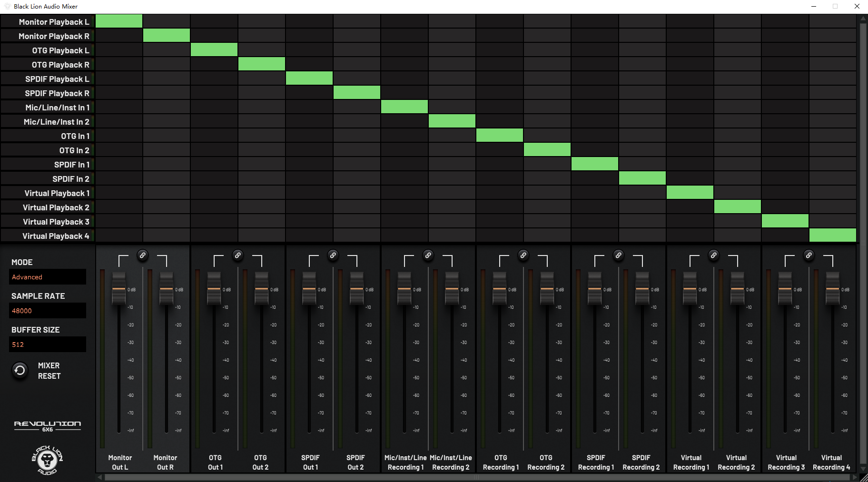868x482 pixels.
Task: Toggle link icon for Mic/Inst/Line Recording pair
Action: [x=428, y=256]
